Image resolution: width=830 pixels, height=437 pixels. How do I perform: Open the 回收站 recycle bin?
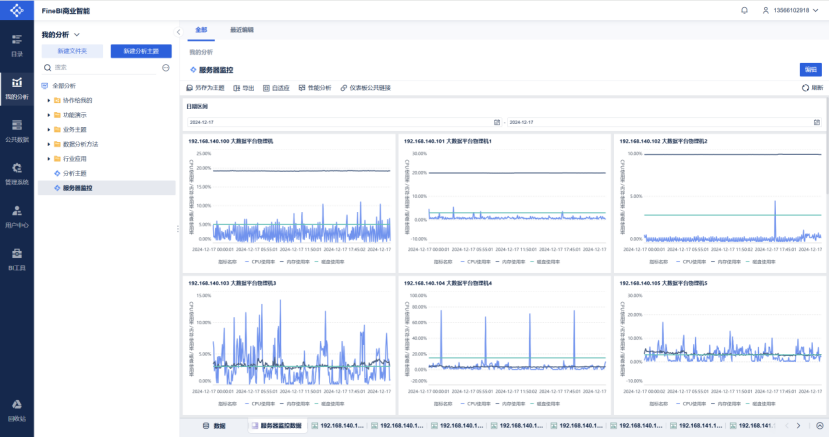[17, 409]
